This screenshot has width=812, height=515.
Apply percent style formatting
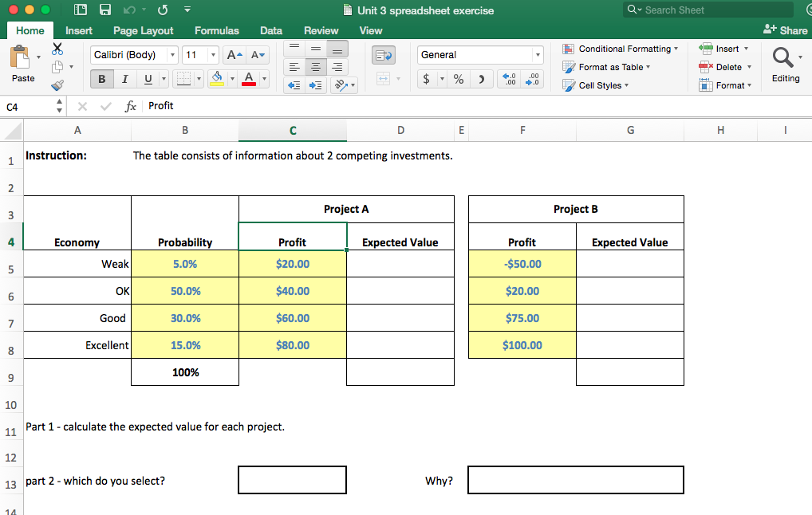point(459,80)
